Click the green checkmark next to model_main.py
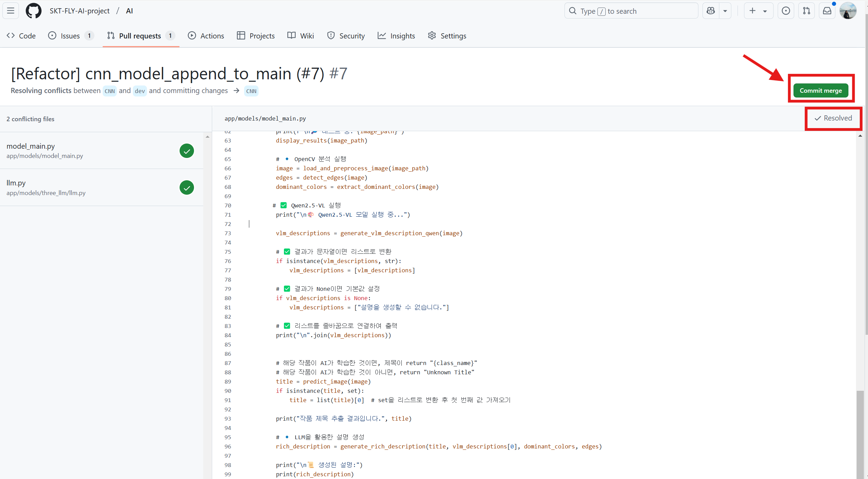 point(186,151)
